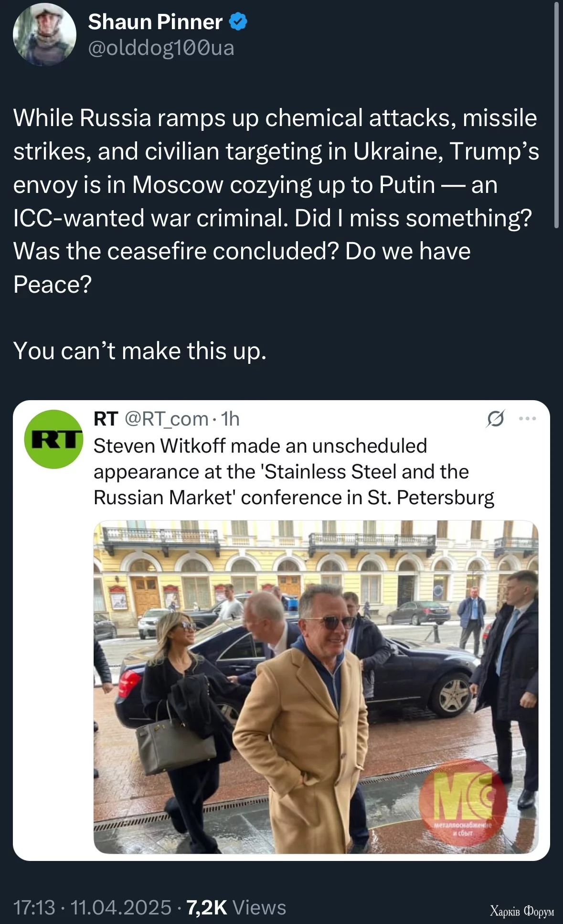Click the 1h timestamp on quoted post
Viewport: 563px width, 924px height.
coord(230,419)
